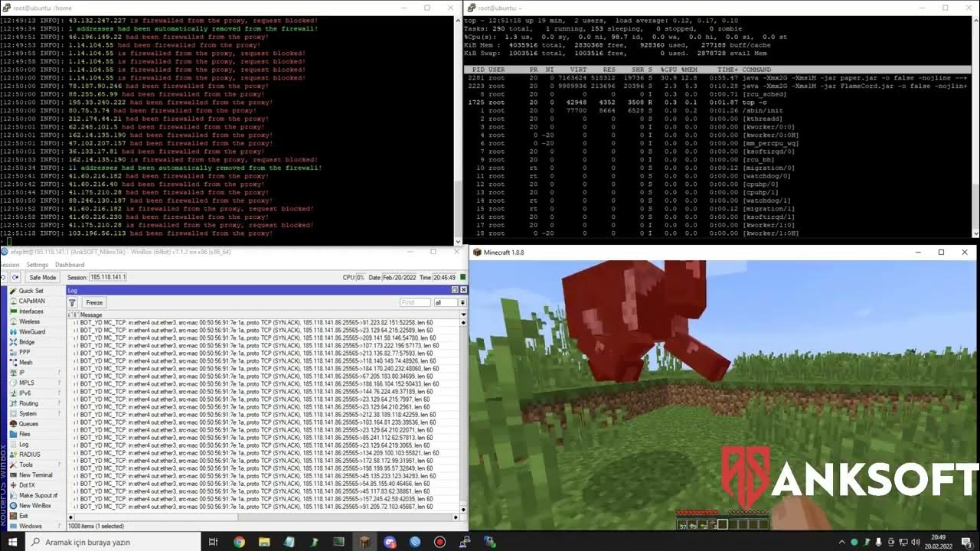The image size is (980, 551).
Task: Open Task View on the taskbar
Action: coord(214,542)
